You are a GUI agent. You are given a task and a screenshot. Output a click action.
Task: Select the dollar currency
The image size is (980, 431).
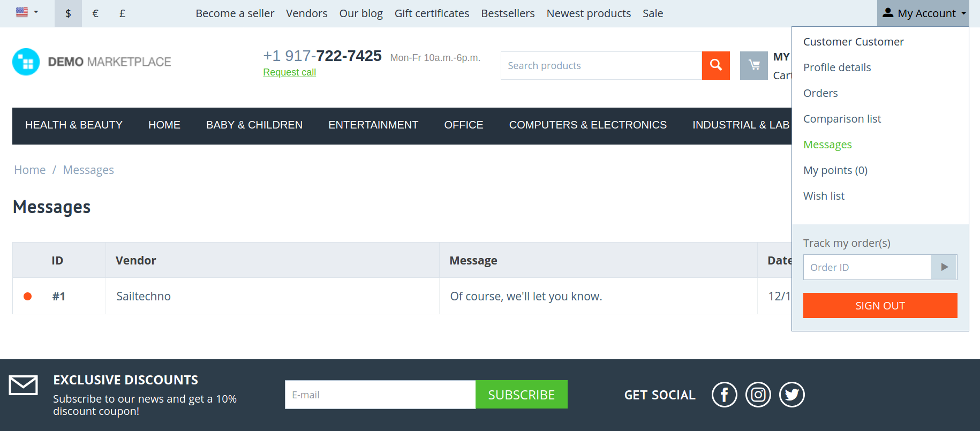(68, 13)
